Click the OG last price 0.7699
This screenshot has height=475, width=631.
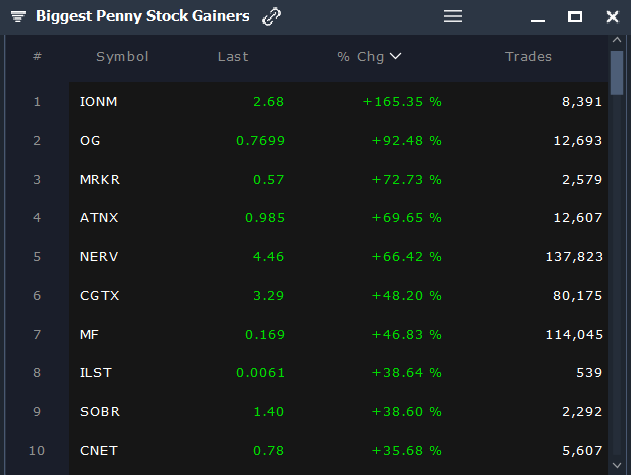coord(260,140)
